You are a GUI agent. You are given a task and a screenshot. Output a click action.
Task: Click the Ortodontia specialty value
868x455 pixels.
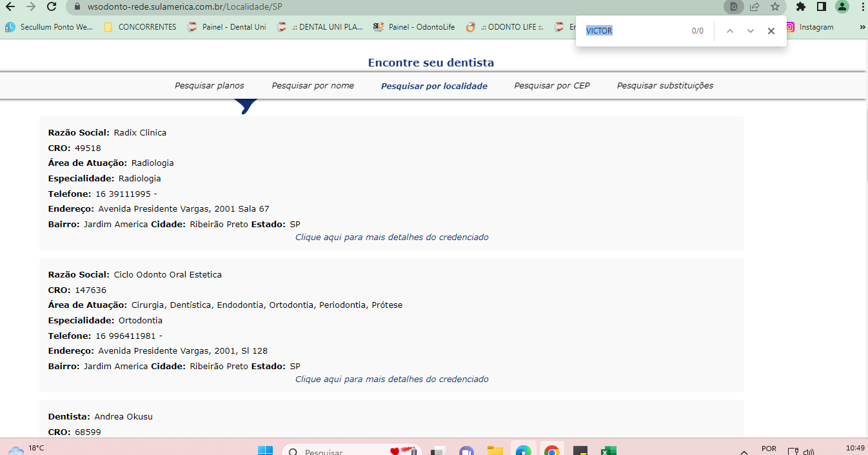click(x=141, y=320)
